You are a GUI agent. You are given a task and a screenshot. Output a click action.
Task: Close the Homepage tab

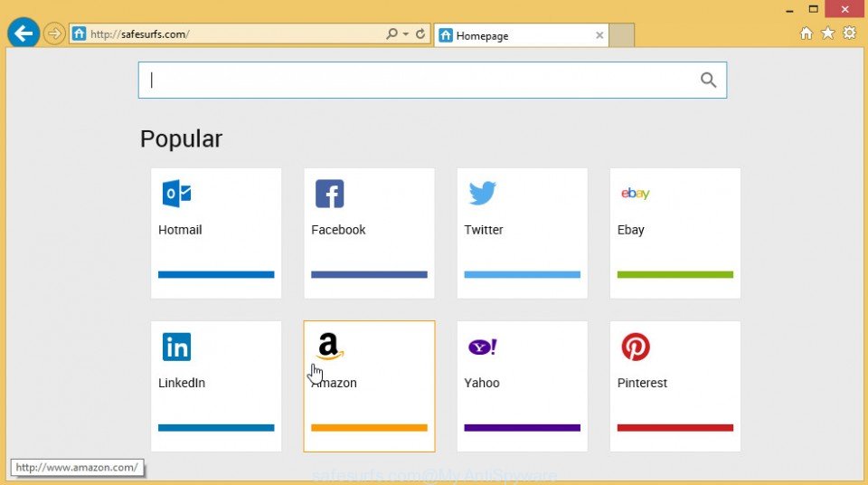point(599,35)
